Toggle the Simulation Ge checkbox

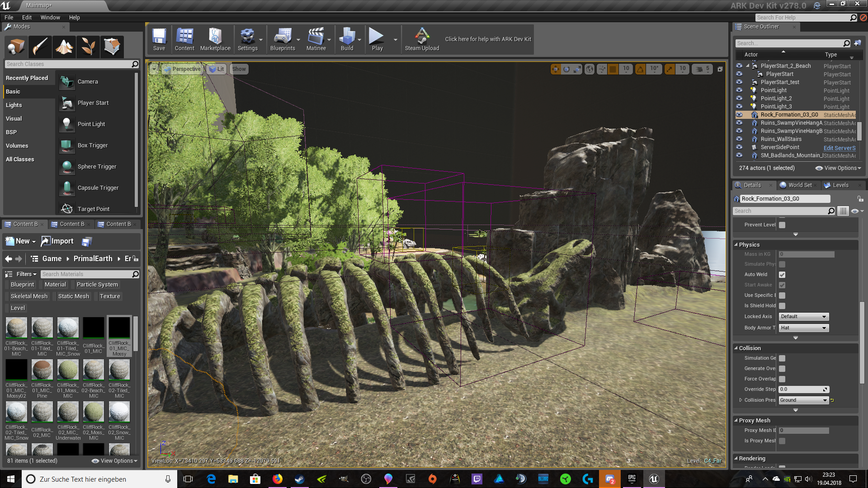point(782,358)
